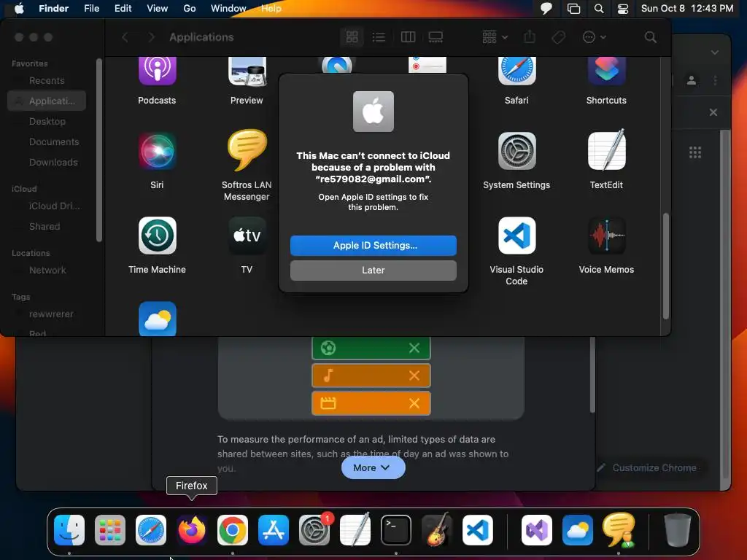Go forward in Finder navigation
The height and width of the screenshot is (560, 747).
click(152, 37)
